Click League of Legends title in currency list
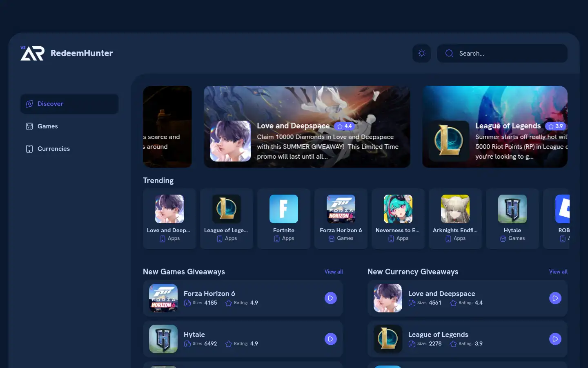Screen dimensions: 588x368 point(438,334)
